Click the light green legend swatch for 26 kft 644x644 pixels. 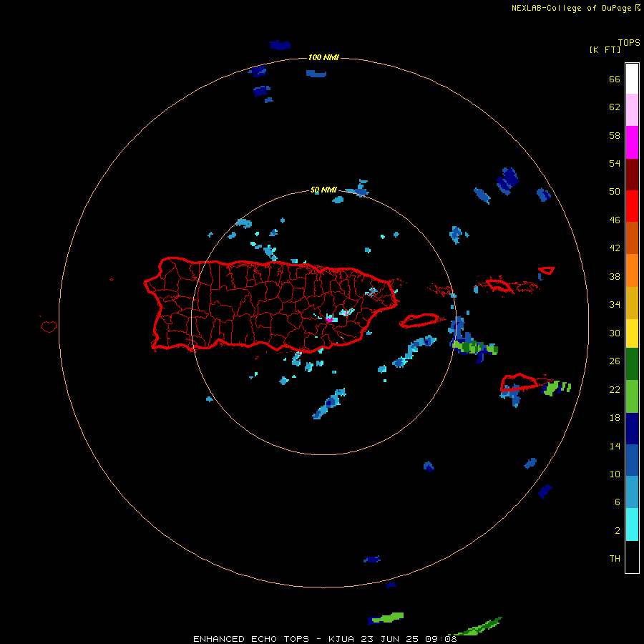632,396
